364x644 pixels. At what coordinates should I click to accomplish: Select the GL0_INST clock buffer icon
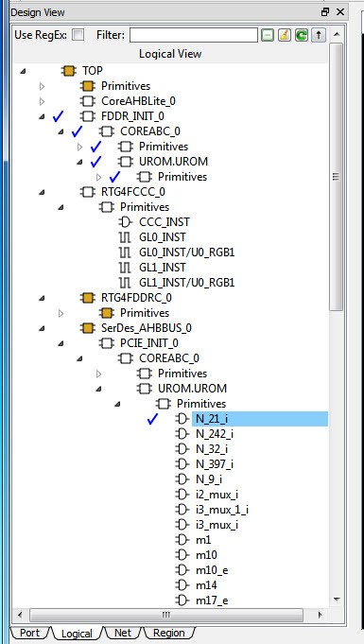[x=125, y=237]
